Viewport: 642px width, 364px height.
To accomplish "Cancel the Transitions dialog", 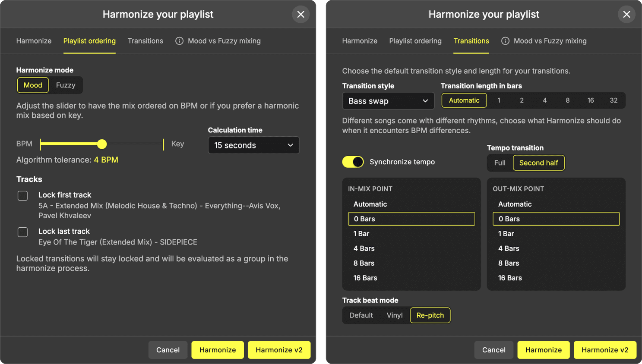I will pos(493,350).
